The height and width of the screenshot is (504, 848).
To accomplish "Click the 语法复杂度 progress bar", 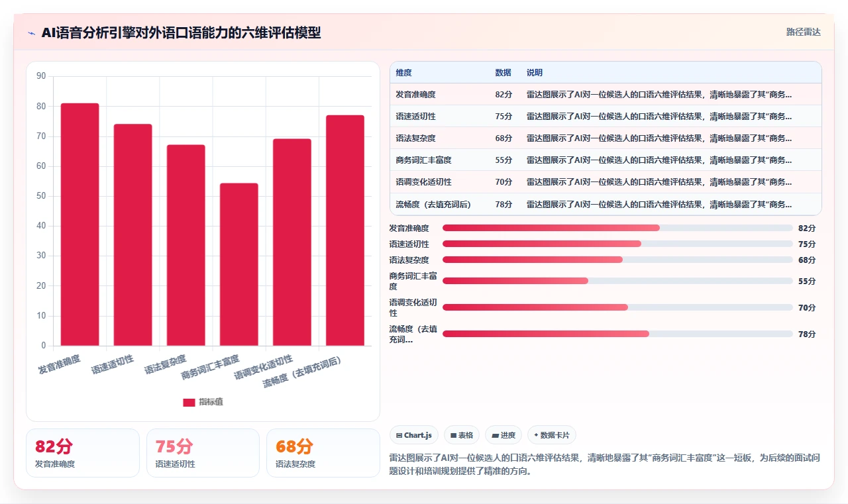I will point(617,260).
